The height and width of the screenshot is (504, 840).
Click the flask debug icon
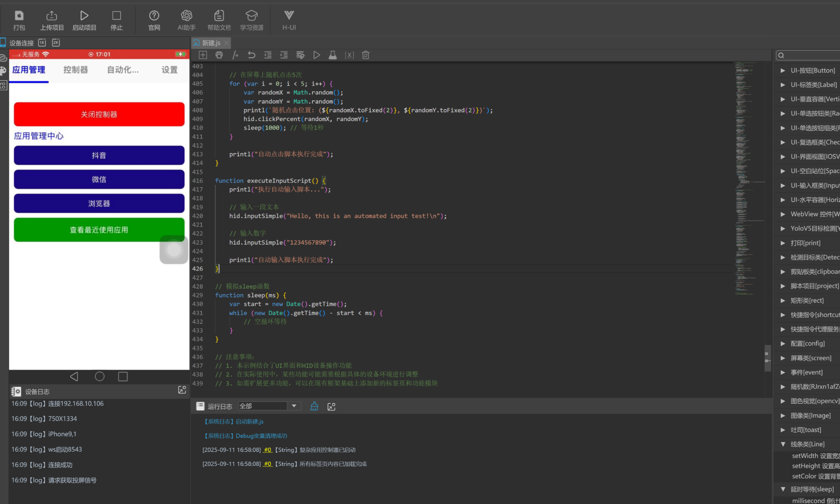click(x=333, y=55)
